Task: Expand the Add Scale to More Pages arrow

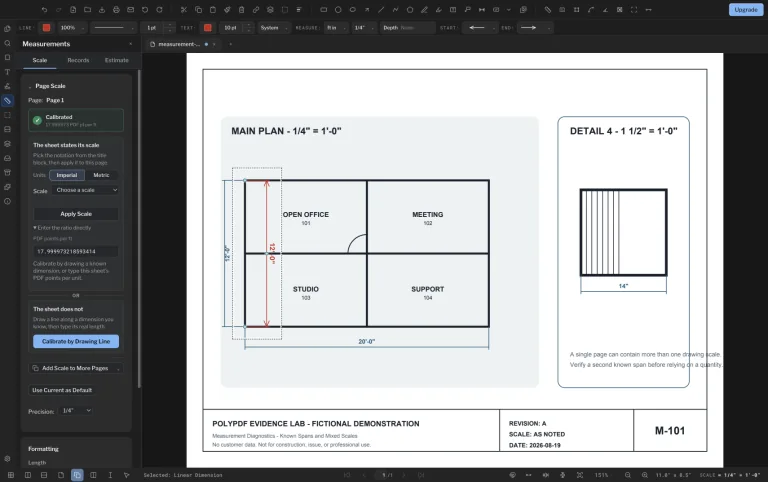Action: click(118, 368)
